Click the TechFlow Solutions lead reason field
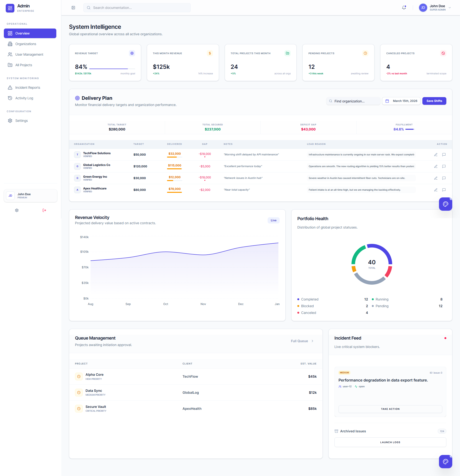The height and width of the screenshot is (476, 460). tap(361, 155)
